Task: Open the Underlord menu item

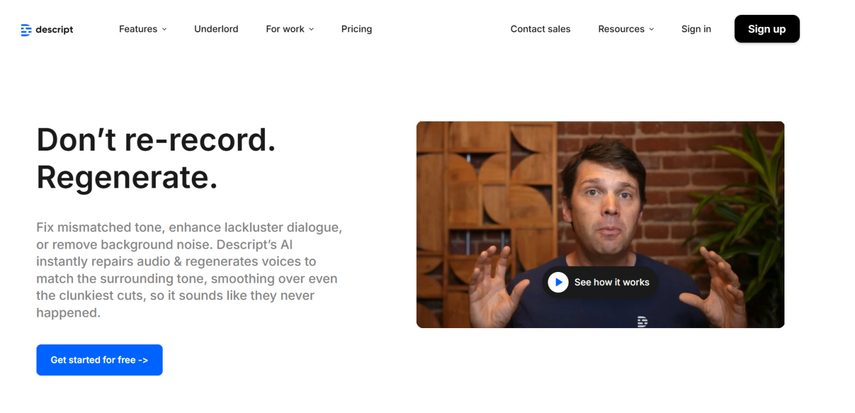Action: tap(216, 29)
